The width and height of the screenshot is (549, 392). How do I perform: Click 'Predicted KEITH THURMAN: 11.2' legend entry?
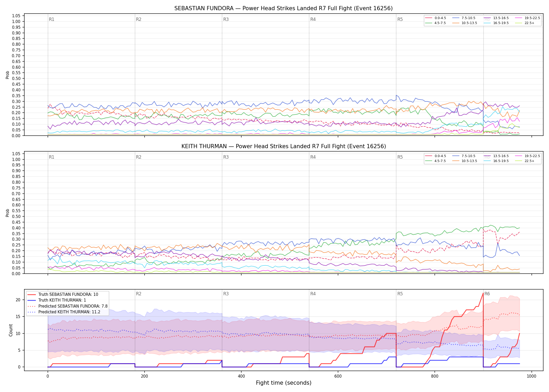point(64,312)
